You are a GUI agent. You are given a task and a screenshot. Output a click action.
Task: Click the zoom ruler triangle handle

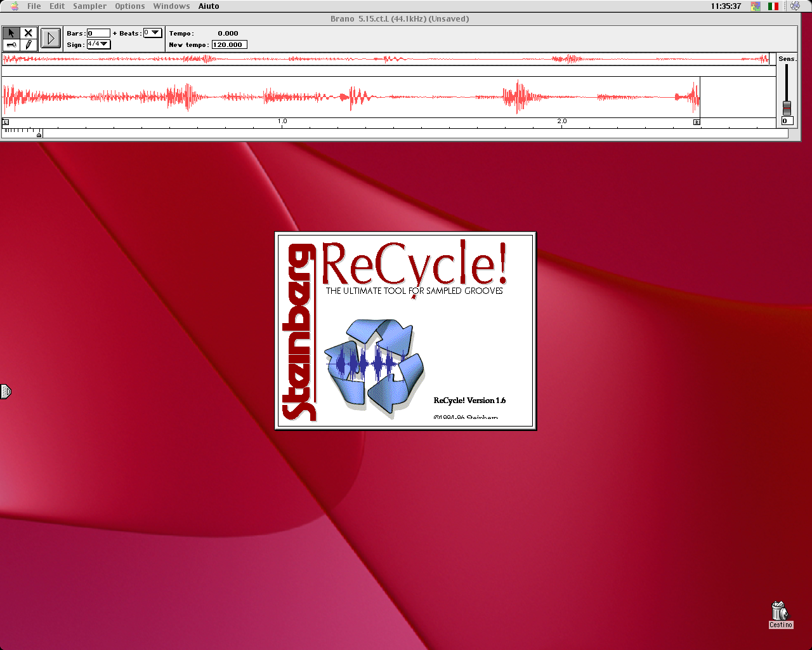click(39, 135)
